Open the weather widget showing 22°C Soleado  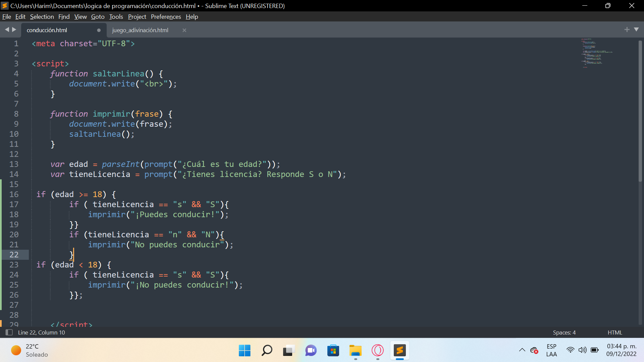coord(30,351)
